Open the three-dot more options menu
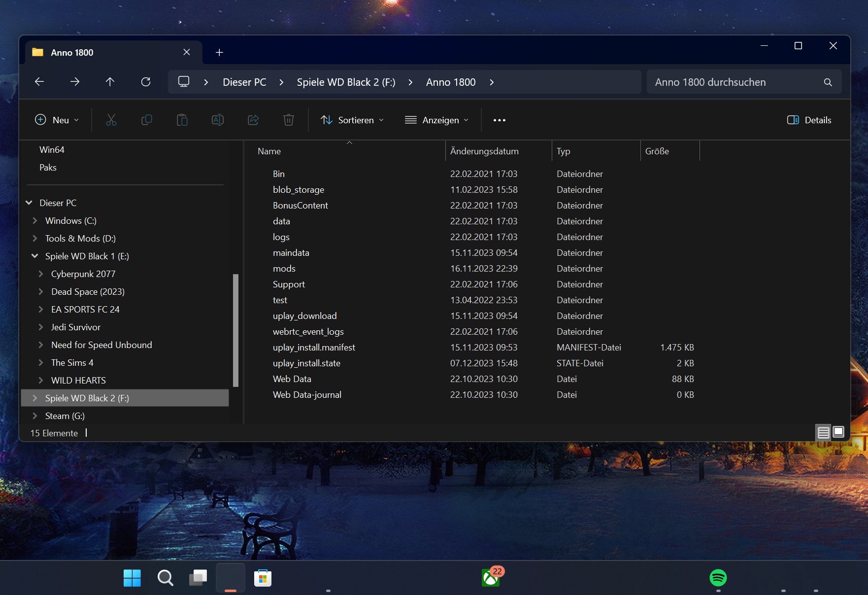The image size is (868, 595). (500, 120)
